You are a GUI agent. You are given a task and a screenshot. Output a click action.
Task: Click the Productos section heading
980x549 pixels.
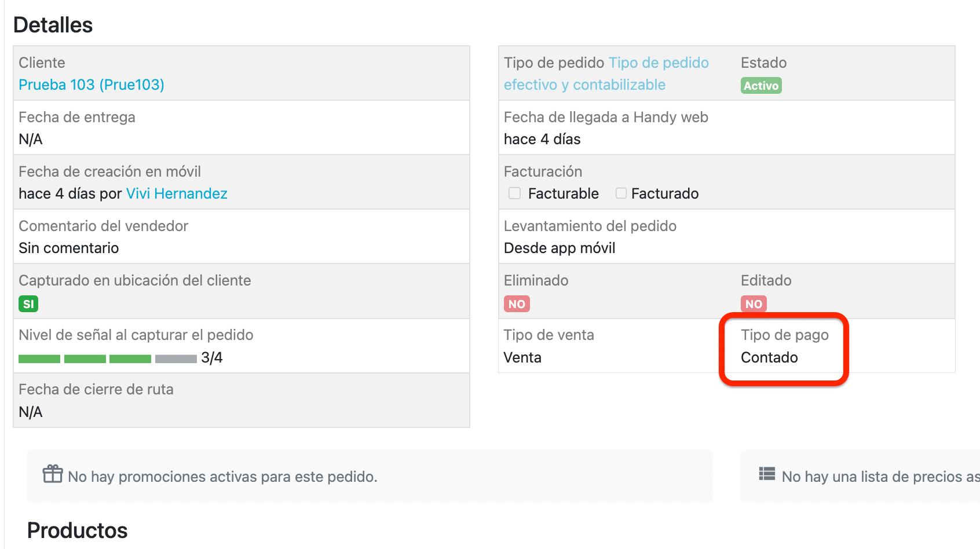tap(77, 530)
